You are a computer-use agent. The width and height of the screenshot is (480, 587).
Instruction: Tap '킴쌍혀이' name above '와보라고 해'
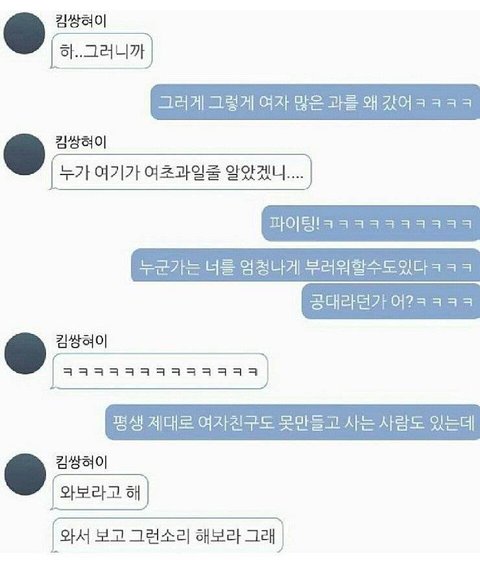81,462
